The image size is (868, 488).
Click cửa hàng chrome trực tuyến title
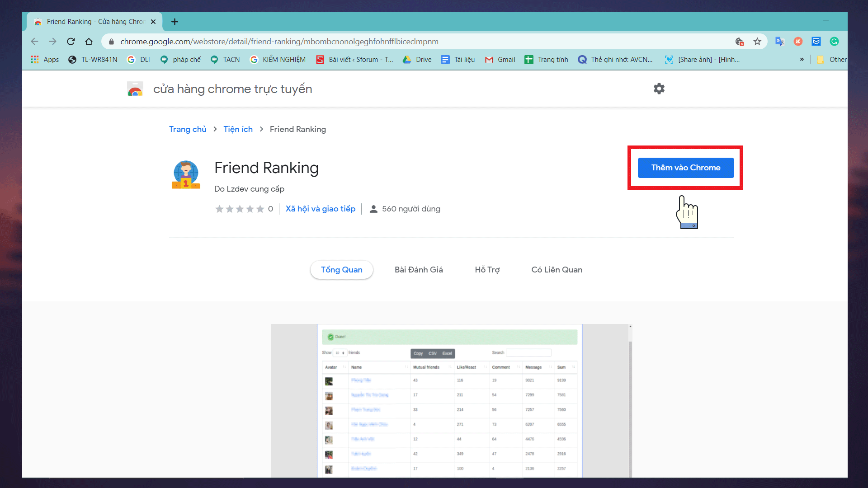pos(233,89)
